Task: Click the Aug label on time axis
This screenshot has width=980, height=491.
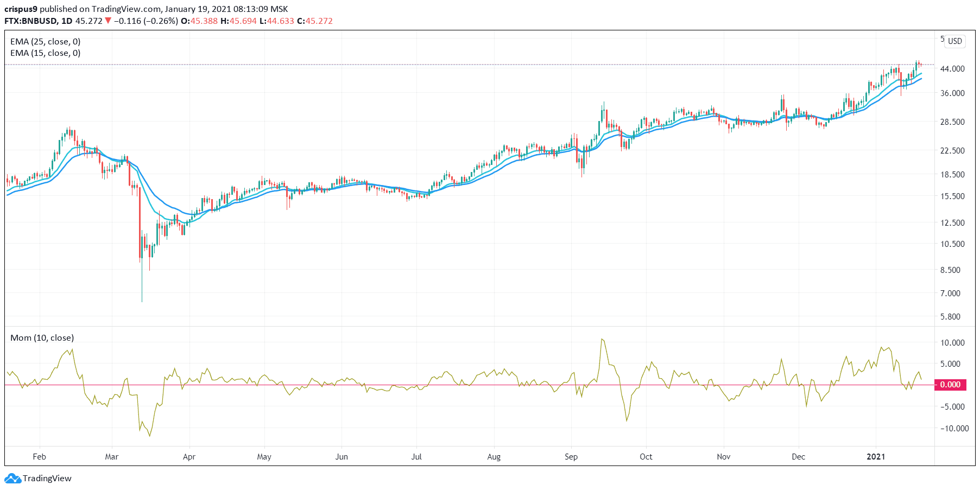Action: click(494, 457)
